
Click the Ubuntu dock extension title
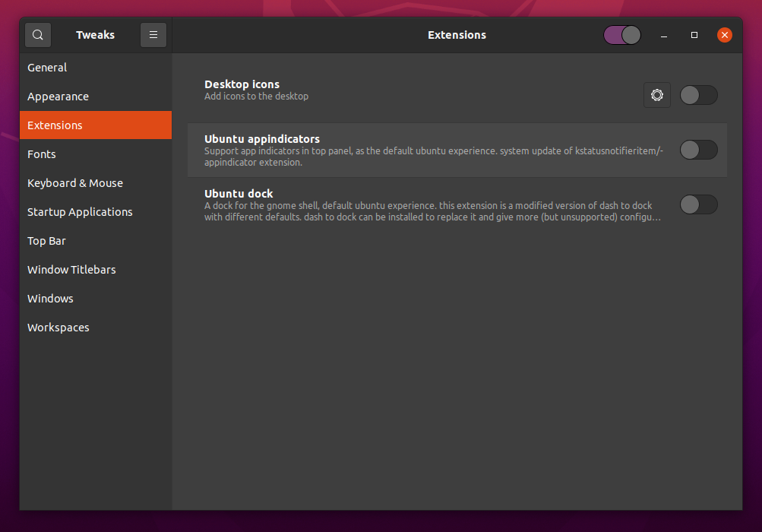(239, 194)
